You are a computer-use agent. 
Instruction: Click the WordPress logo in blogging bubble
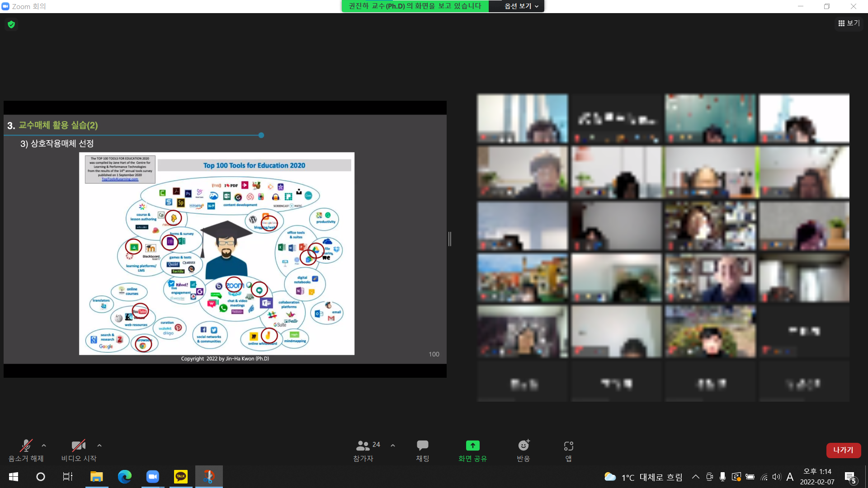253,220
